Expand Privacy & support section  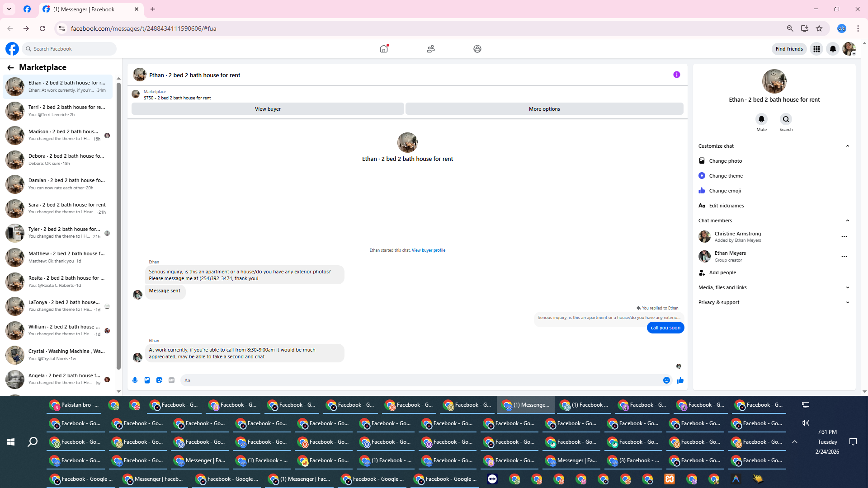point(847,302)
